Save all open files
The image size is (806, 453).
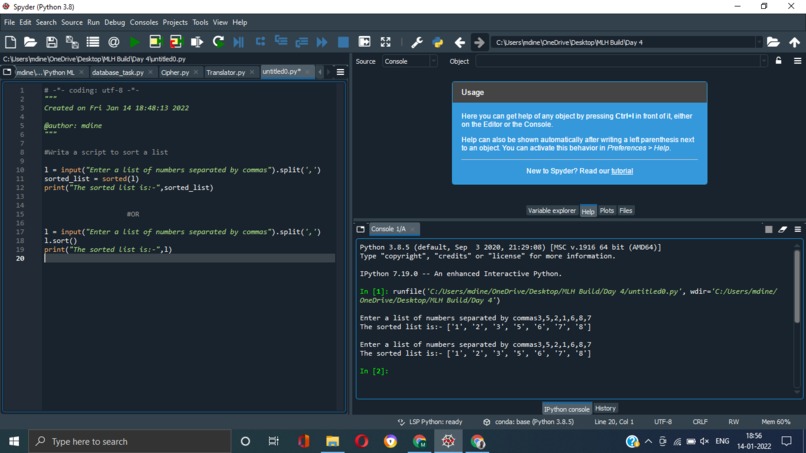[72, 42]
